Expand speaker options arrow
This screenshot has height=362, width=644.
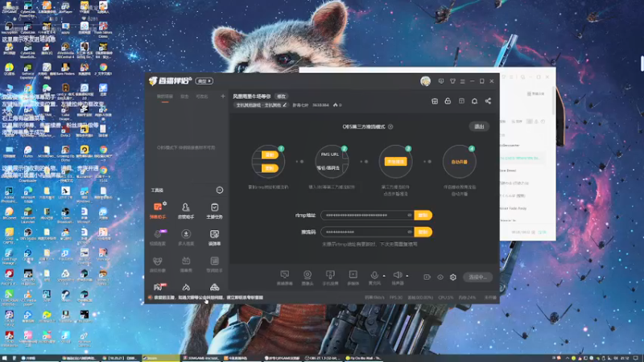coord(407,276)
